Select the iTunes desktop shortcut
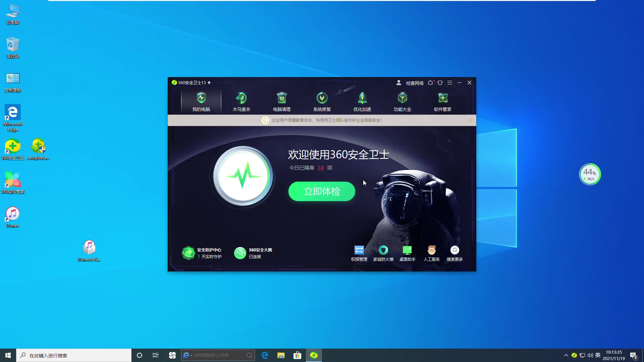The width and height of the screenshot is (644, 362). click(x=13, y=217)
